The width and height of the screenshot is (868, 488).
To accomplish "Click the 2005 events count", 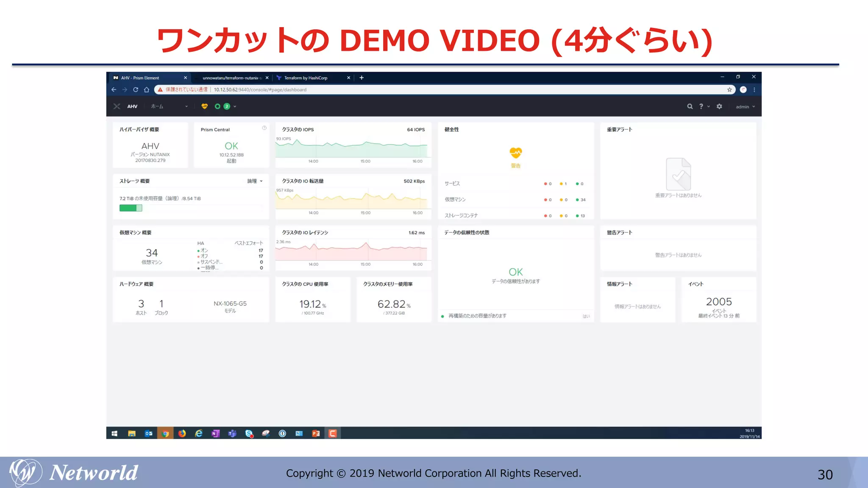I will tap(719, 302).
